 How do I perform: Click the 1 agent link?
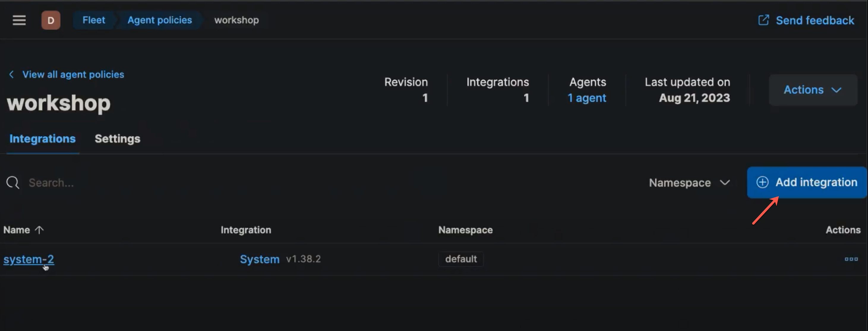587,98
